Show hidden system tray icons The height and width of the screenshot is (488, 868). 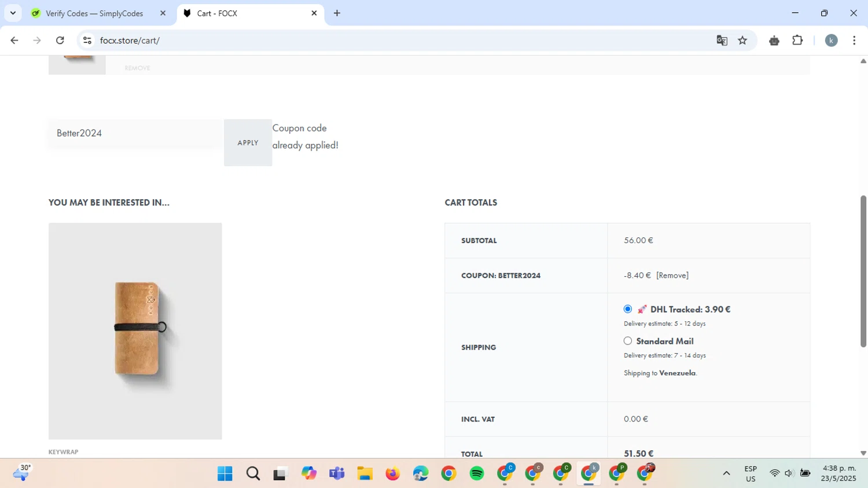(726, 474)
